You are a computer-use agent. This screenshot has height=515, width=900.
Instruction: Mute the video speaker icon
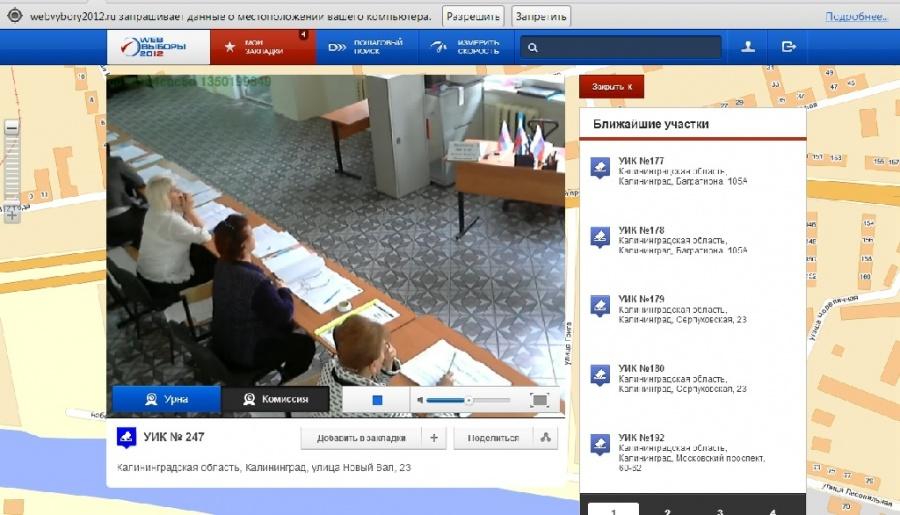pyautogui.click(x=422, y=400)
